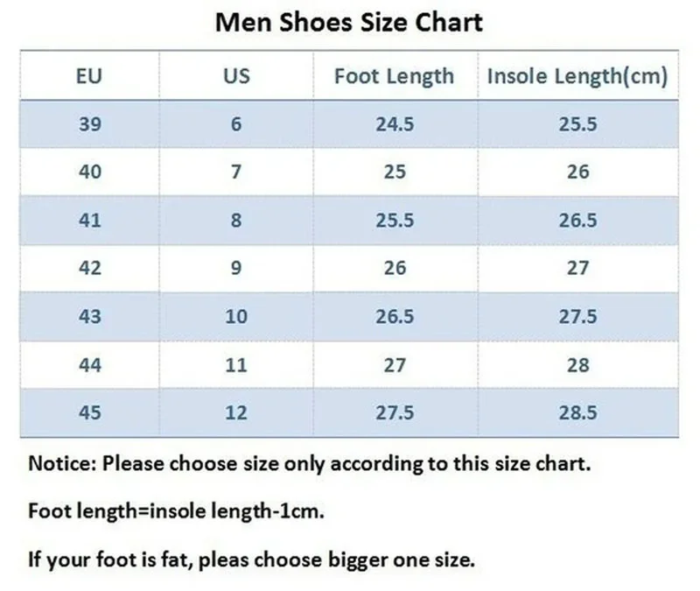
Task: Click insole length 26 cell
Action: click(577, 172)
